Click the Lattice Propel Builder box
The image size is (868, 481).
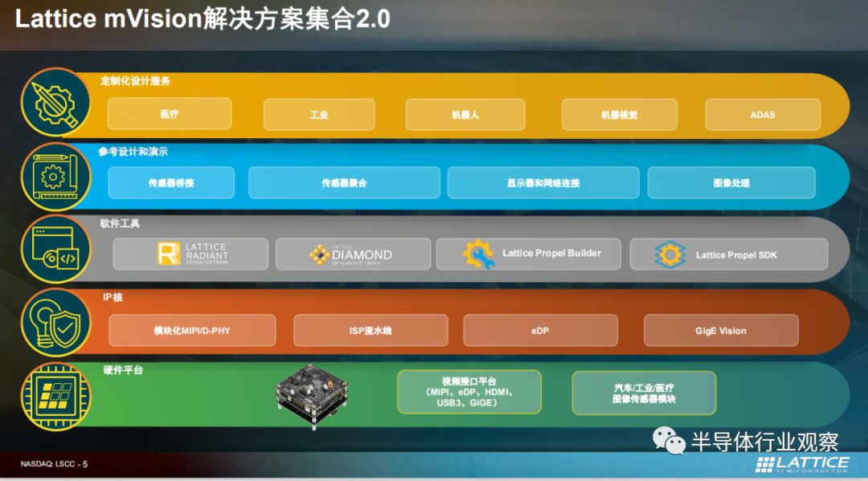pyautogui.click(x=528, y=254)
